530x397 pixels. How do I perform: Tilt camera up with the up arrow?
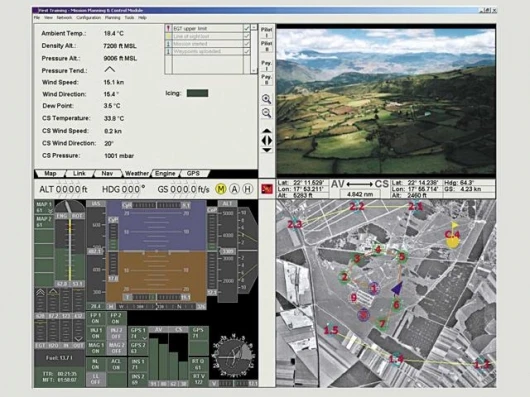[x=267, y=131]
